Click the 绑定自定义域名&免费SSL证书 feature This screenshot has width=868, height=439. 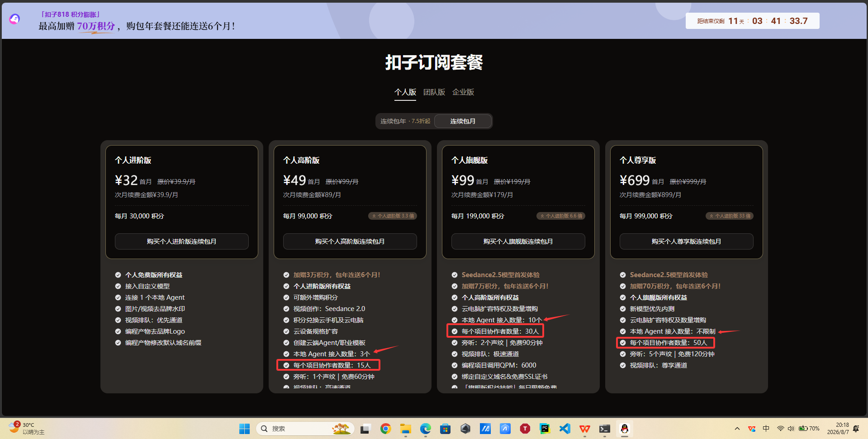click(505, 377)
